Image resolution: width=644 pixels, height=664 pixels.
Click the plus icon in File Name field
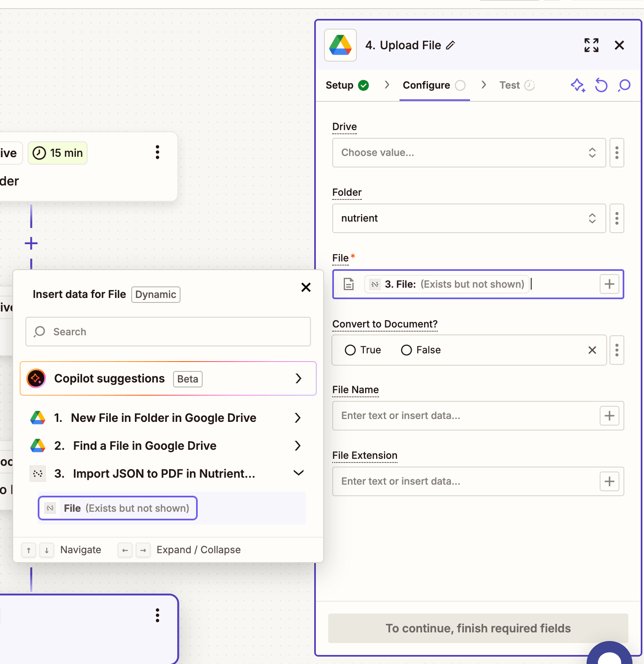pos(609,416)
